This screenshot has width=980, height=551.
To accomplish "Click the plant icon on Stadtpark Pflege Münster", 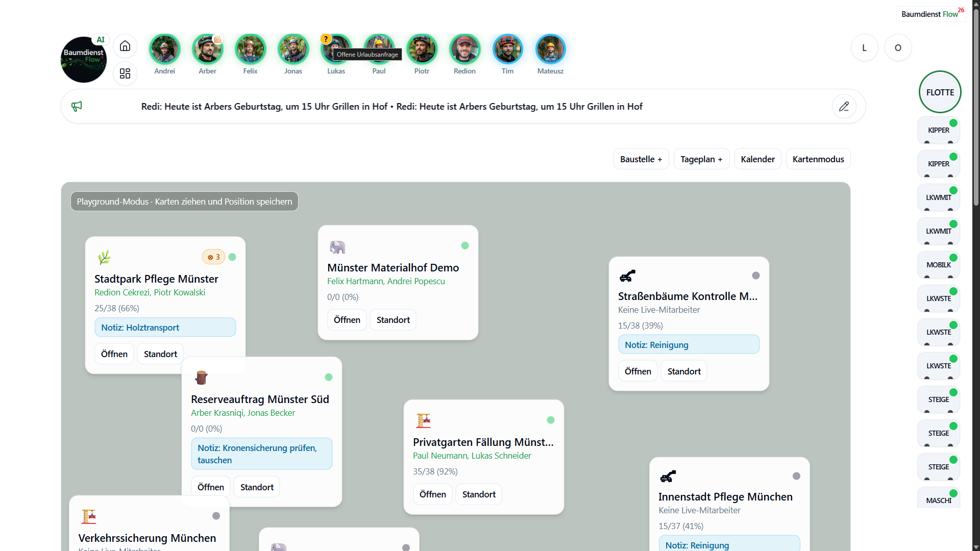I will tap(104, 257).
